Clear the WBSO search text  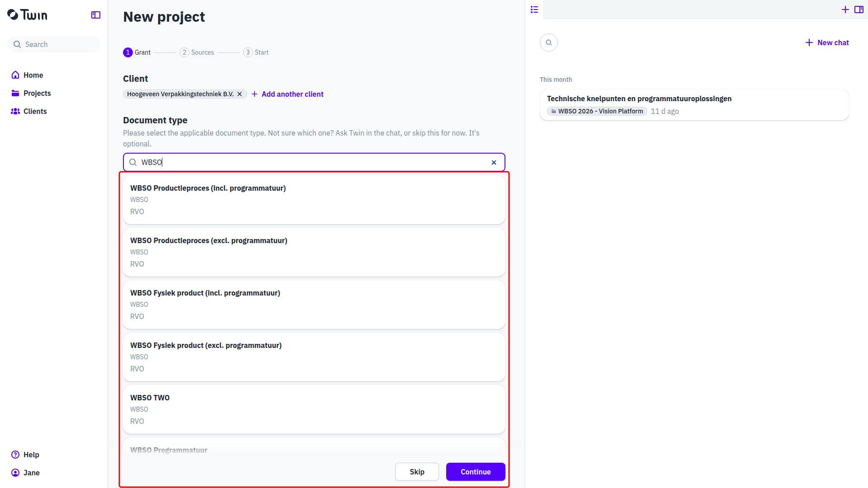coord(494,162)
